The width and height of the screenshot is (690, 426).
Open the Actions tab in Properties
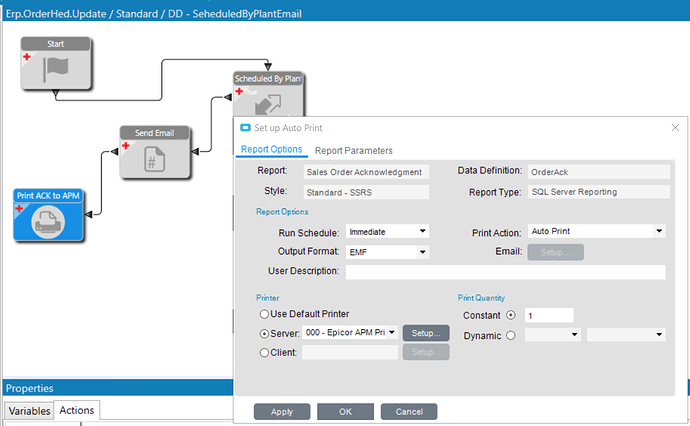point(77,410)
